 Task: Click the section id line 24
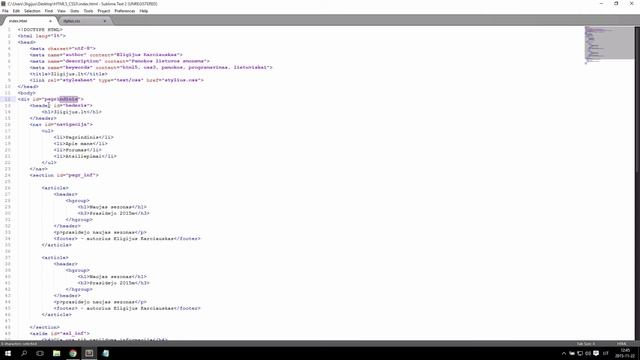click(64, 175)
